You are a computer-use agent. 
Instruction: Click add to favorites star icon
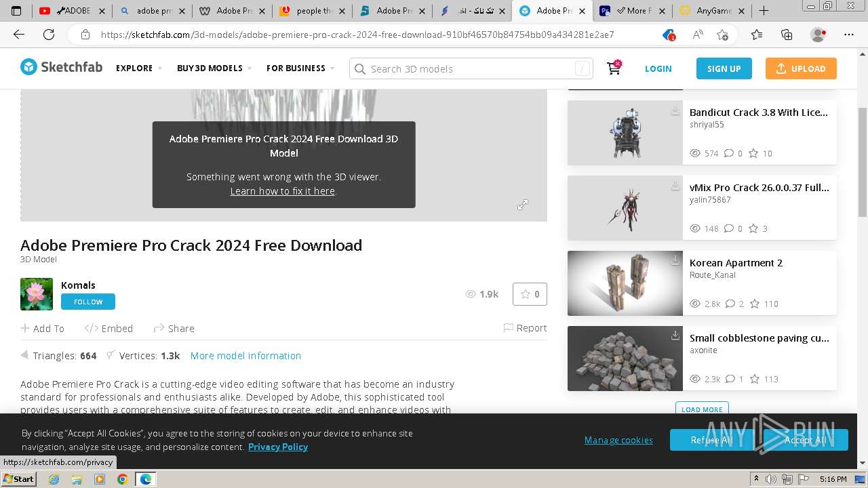coord(722,35)
